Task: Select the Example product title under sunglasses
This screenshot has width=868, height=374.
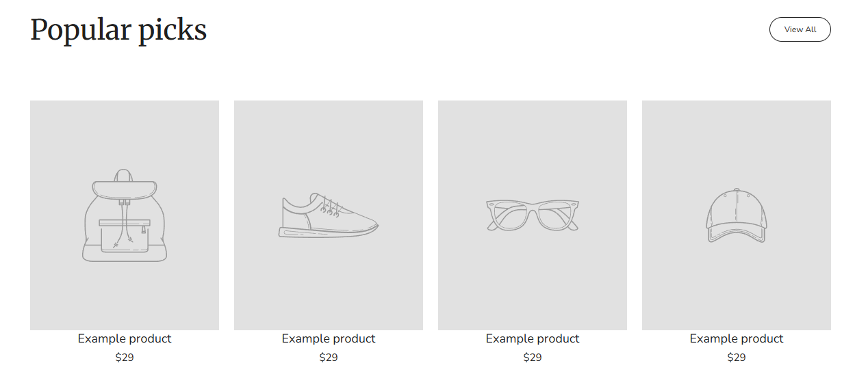Action: (532, 338)
